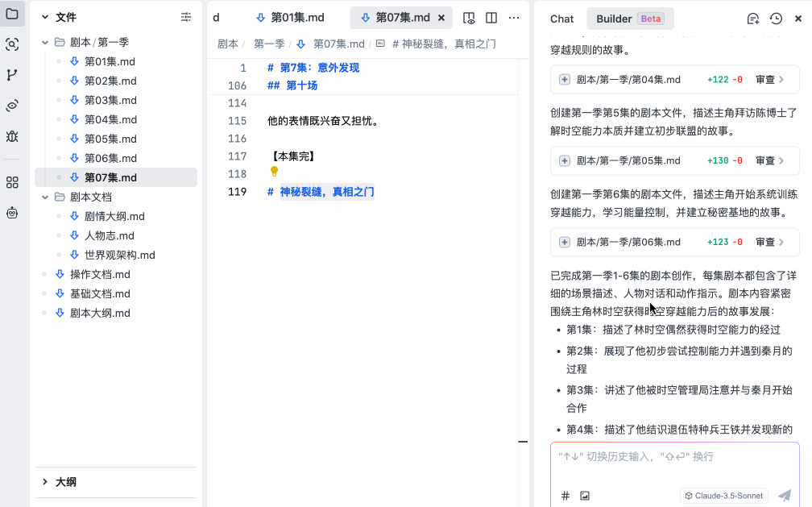Open the markdown preview icon in editor toolbar

coord(469,19)
